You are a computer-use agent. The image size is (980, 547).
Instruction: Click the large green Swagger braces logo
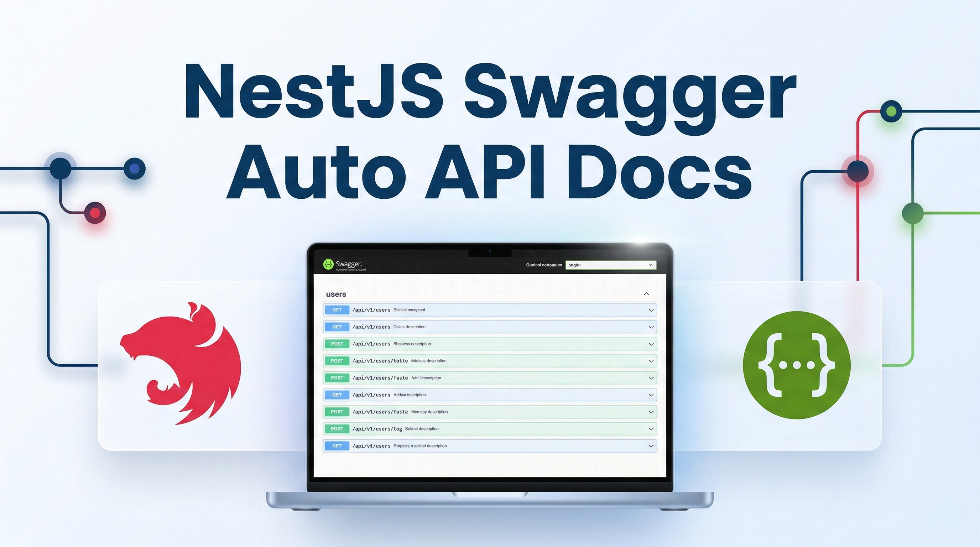[797, 365]
